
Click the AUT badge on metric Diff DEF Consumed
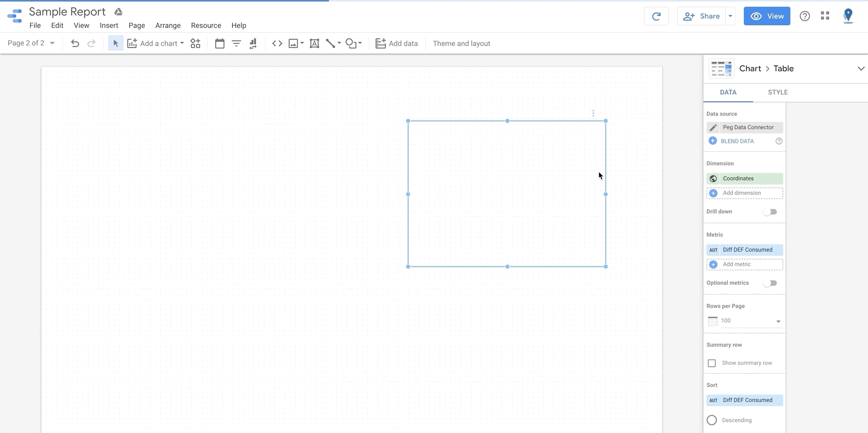coord(713,250)
